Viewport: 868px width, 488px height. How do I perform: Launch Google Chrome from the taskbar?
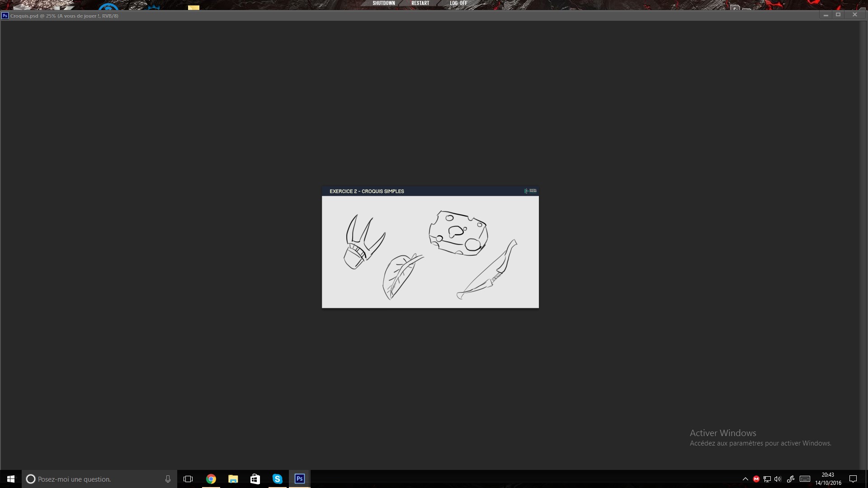tap(211, 479)
